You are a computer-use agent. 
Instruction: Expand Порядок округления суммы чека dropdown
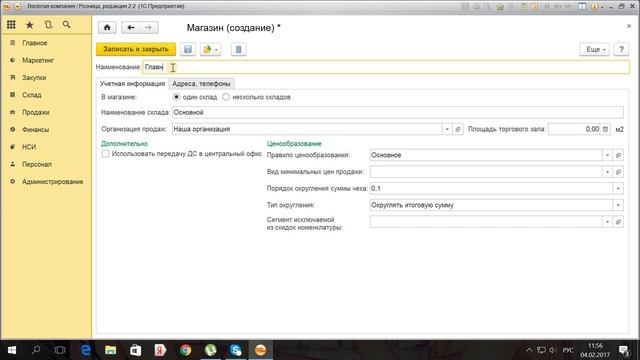(x=618, y=189)
